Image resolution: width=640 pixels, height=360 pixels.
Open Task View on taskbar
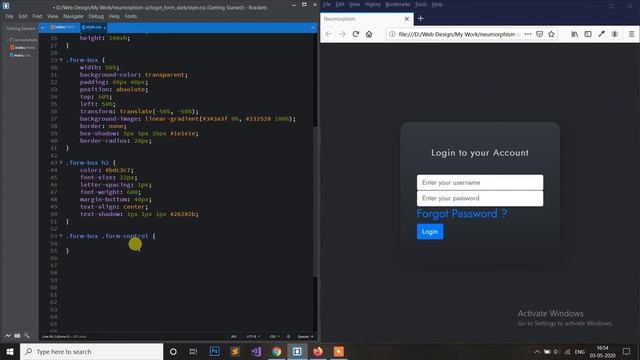[193, 351]
